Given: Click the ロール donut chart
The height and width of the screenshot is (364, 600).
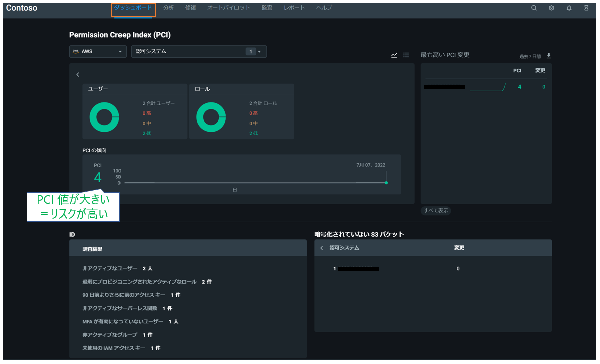Looking at the screenshot, I should click(211, 117).
